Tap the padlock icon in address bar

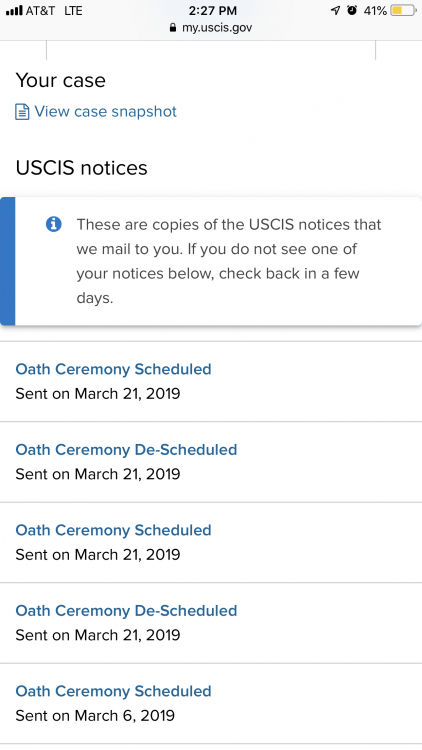[173, 28]
